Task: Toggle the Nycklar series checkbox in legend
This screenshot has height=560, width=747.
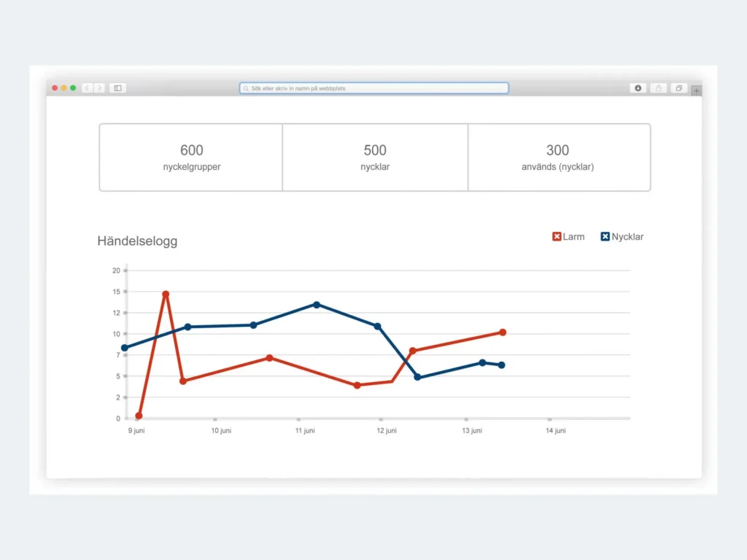Action: (605, 237)
